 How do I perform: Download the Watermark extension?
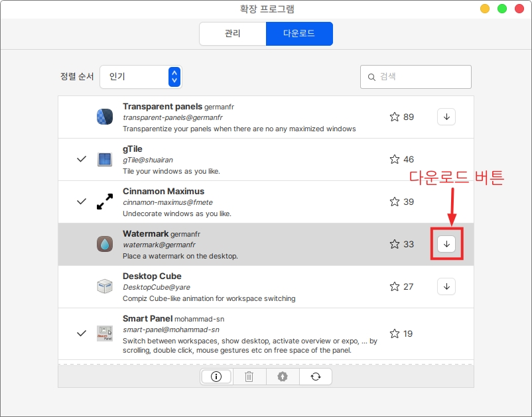point(446,244)
